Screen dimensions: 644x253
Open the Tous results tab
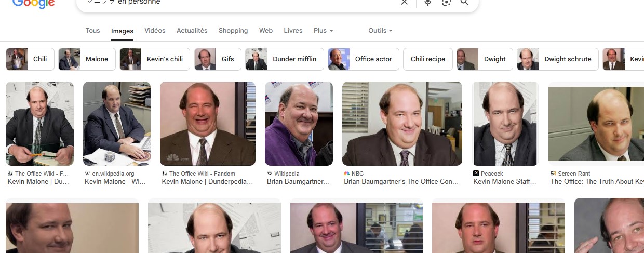tap(92, 31)
